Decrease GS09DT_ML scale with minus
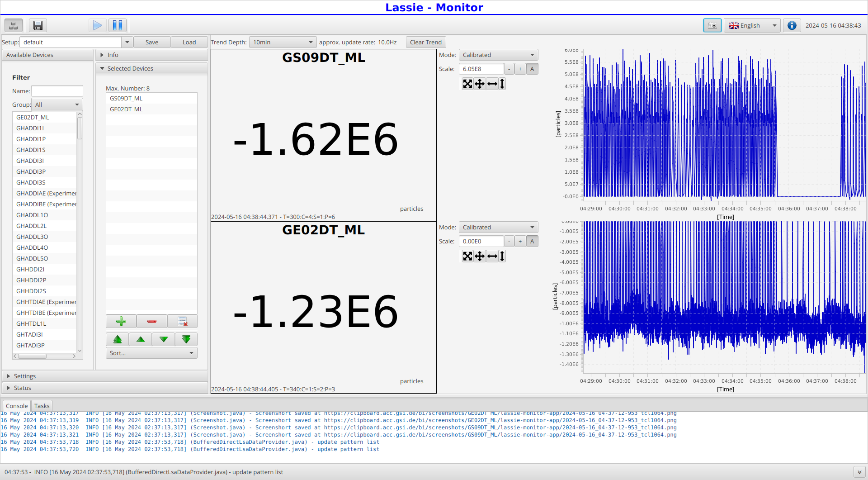 509,69
